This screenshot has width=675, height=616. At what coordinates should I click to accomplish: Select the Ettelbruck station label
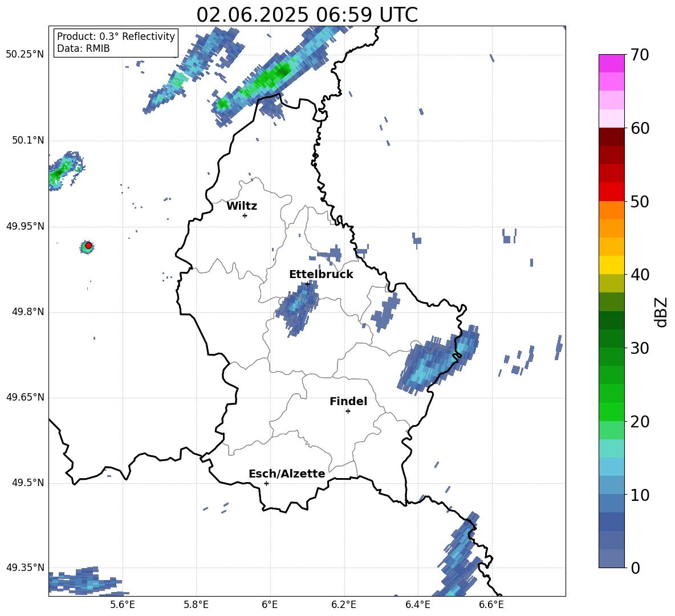(x=321, y=275)
